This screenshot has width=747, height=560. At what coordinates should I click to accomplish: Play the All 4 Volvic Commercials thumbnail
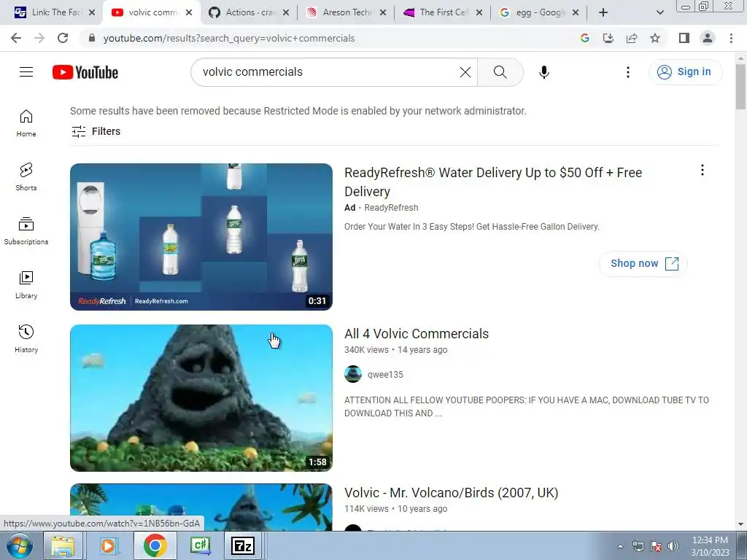point(201,398)
